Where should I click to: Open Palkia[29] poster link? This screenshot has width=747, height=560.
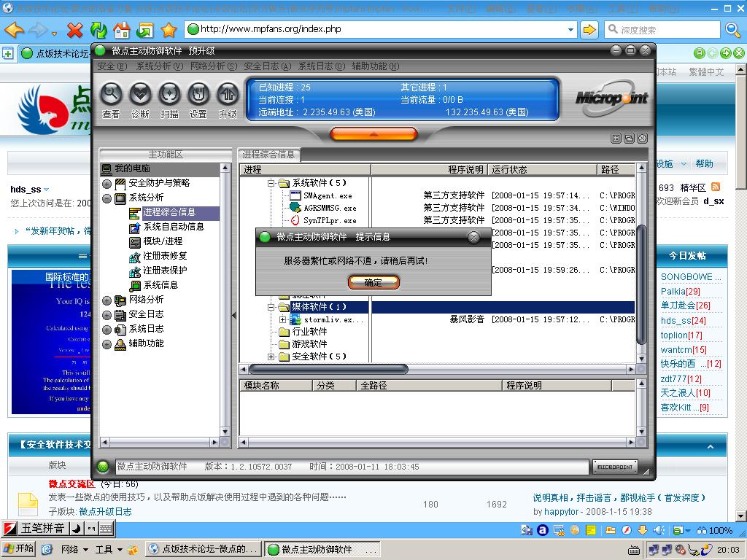[680, 292]
